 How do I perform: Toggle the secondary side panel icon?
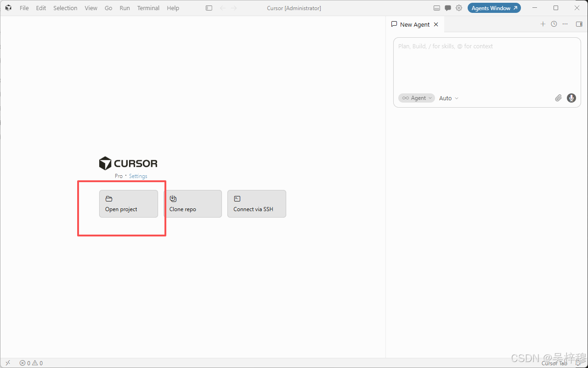coord(579,24)
